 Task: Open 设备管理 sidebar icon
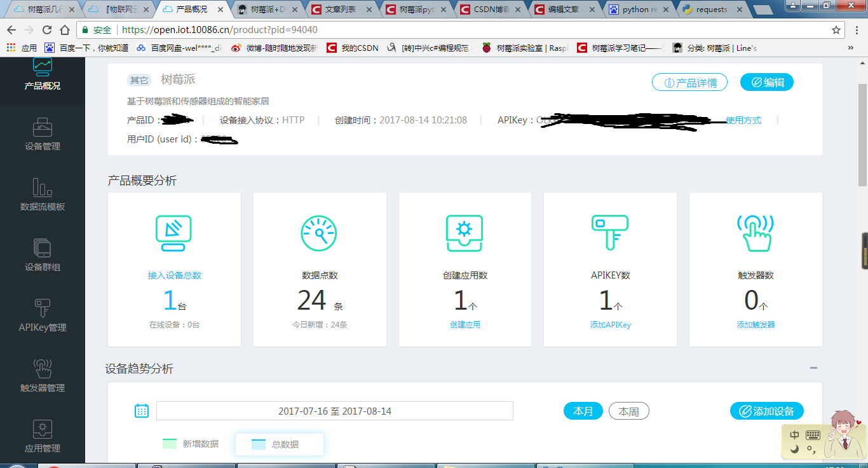coord(43,127)
